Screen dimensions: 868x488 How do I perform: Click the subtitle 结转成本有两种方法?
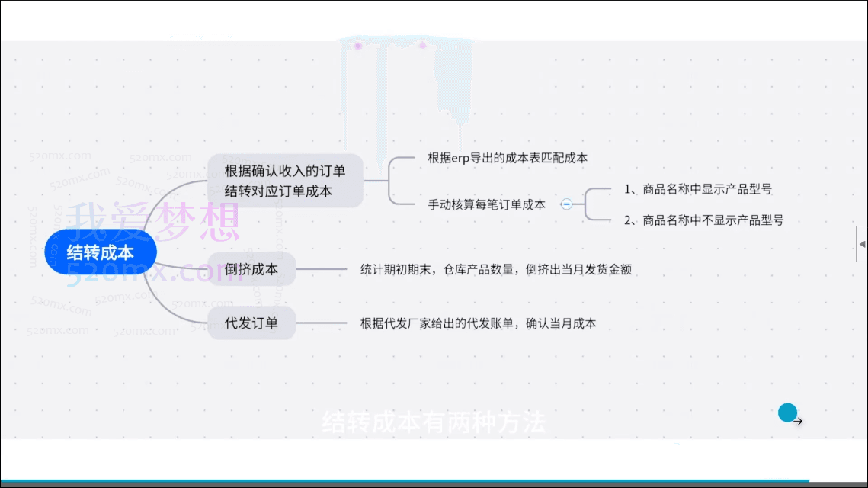tap(434, 420)
